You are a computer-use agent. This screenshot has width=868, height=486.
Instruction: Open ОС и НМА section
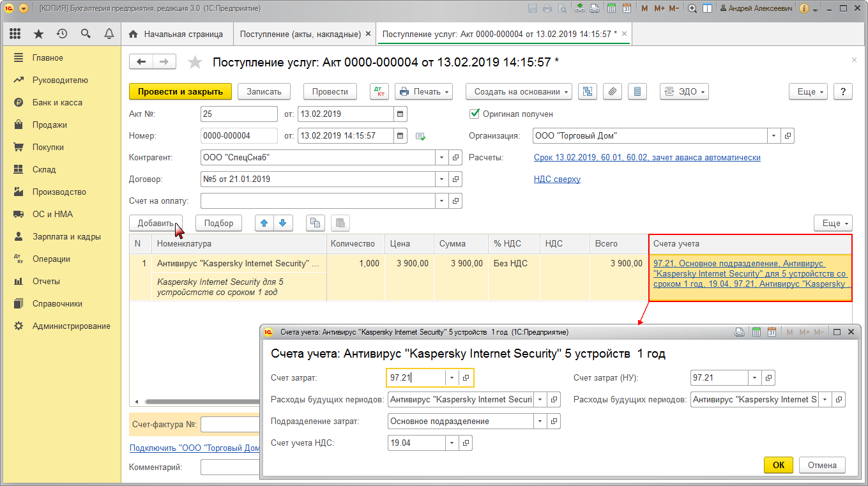tap(61, 214)
